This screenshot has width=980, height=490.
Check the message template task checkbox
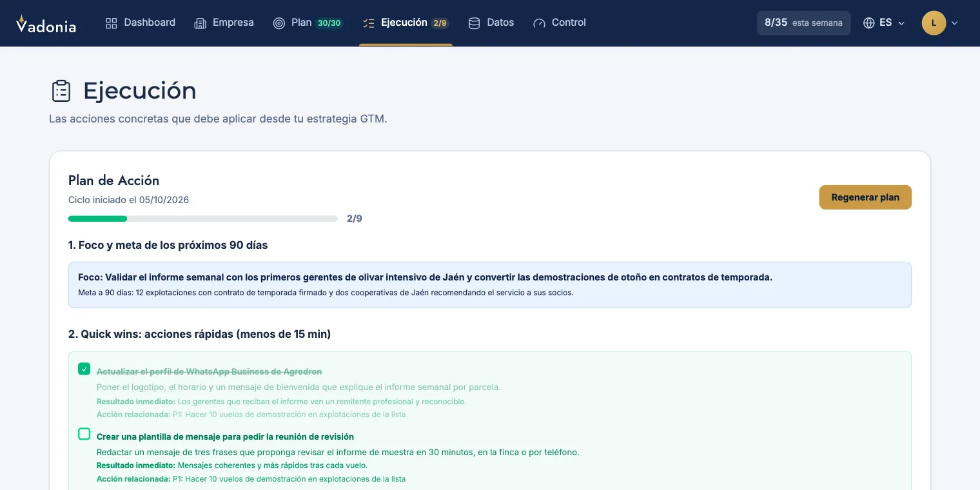coord(84,434)
